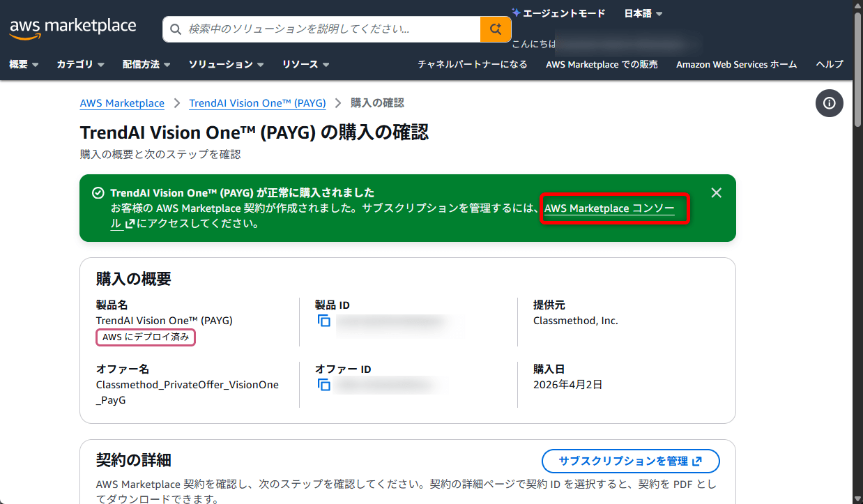Copy the offer ID (オファー ID)
863x504 pixels.
tap(323, 385)
